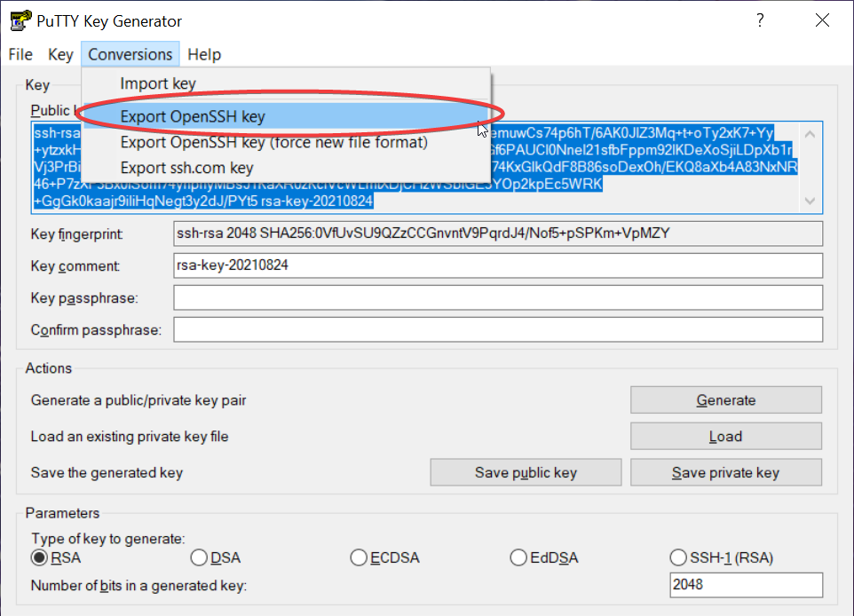Click the question mark help button
This screenshot has width=854, height=616.
(760, 20)
